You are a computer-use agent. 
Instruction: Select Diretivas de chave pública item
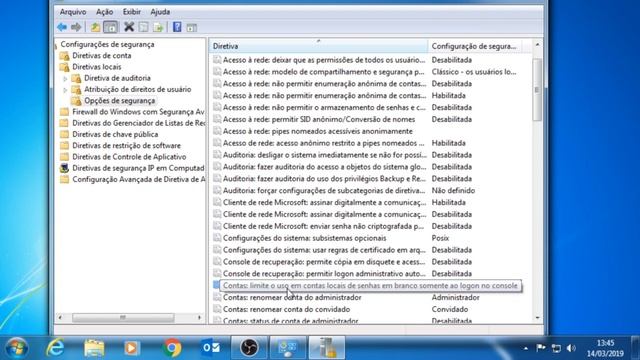point(115,134)
